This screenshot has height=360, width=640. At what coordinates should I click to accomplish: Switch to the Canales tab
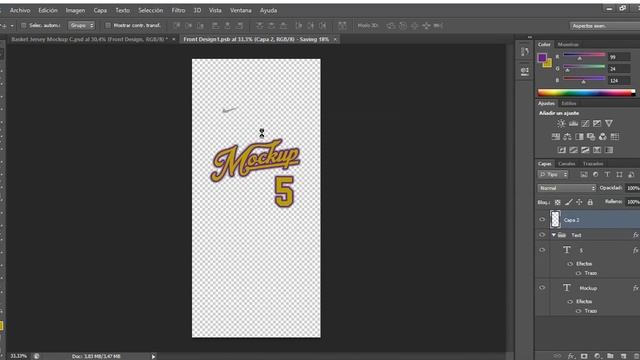(567, 164)
